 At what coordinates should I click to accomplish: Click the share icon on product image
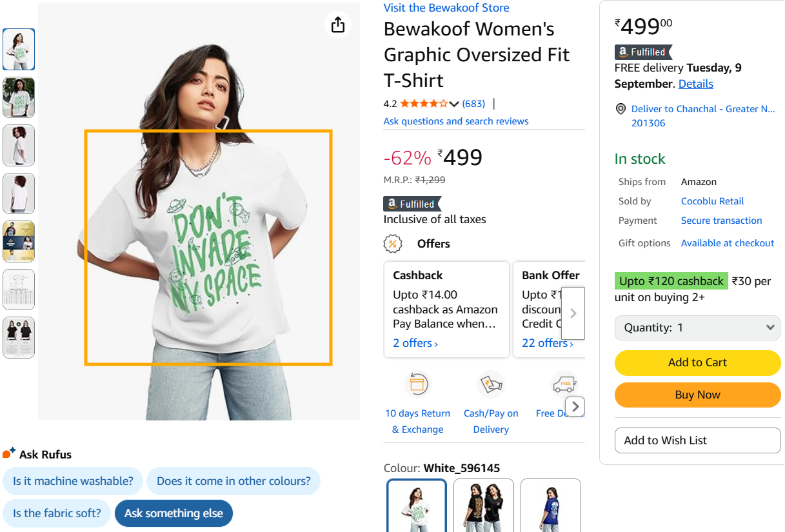point(338,25)
